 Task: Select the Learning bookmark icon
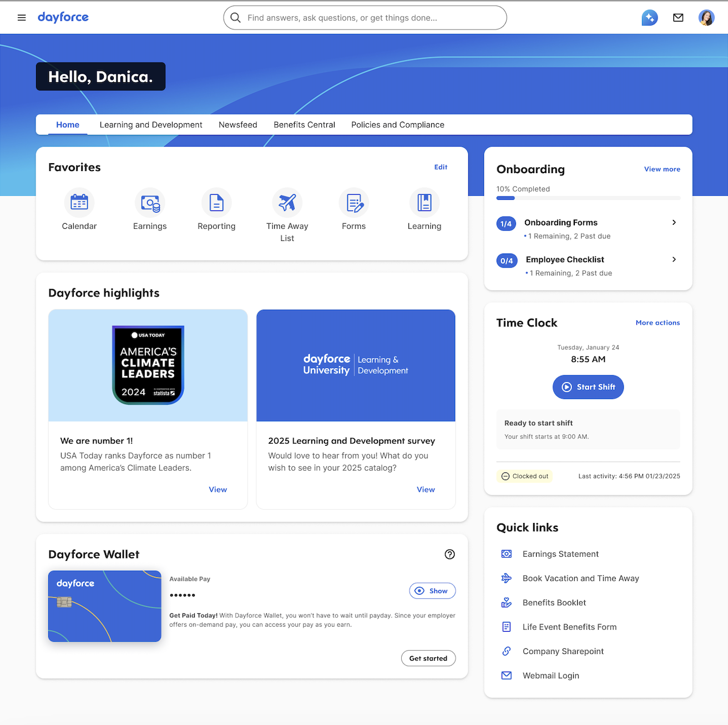pos(424,203)
